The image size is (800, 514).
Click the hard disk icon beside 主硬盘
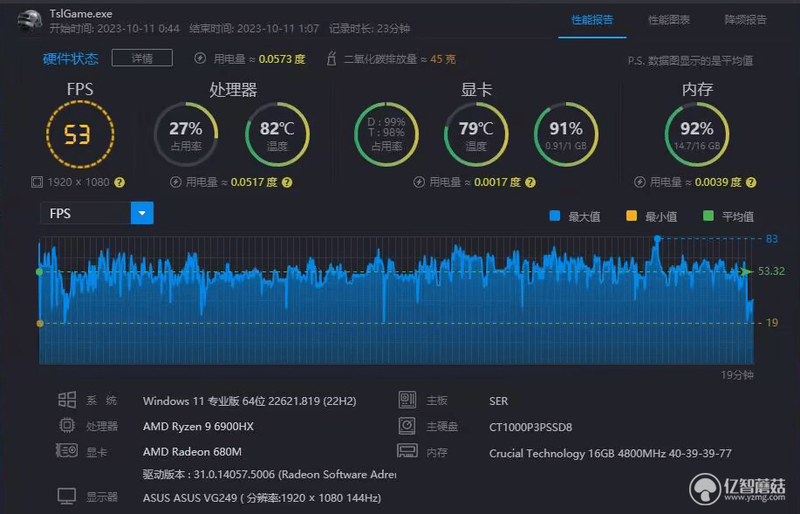(407, 425)
